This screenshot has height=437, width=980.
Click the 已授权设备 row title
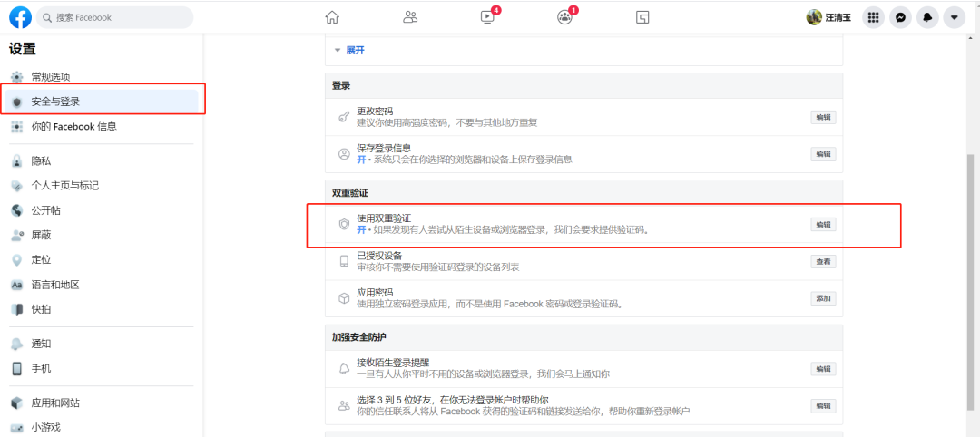(x=379, y=256)
